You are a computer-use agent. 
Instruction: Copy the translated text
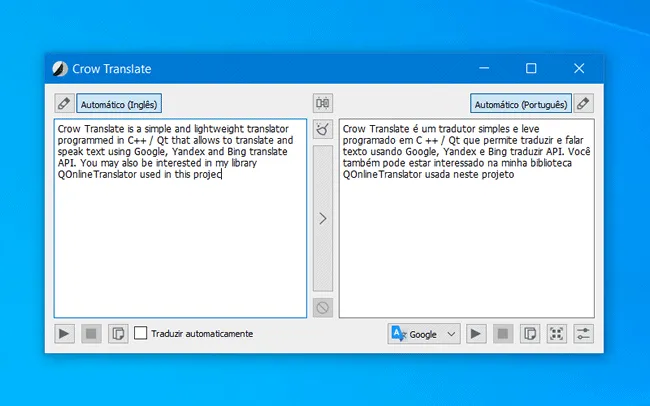[x=530, y=333]
